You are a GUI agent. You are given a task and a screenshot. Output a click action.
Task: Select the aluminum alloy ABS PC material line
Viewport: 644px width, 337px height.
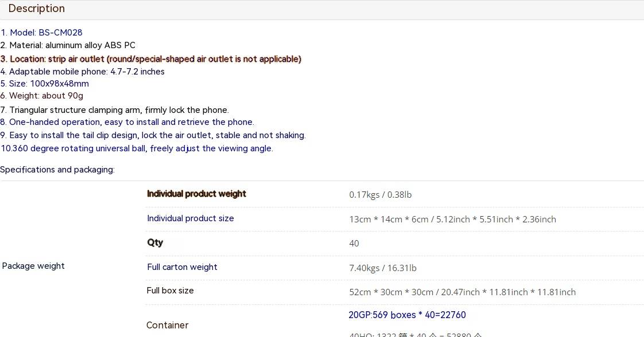click(68, 45)
